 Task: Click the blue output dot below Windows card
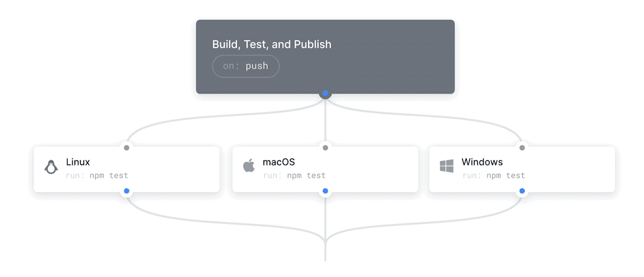point(522,191)
